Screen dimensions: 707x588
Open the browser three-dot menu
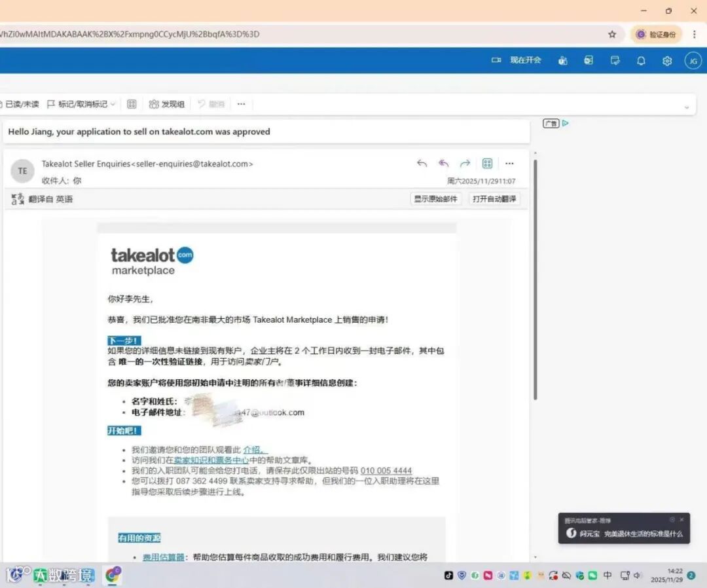click(695, 34)
